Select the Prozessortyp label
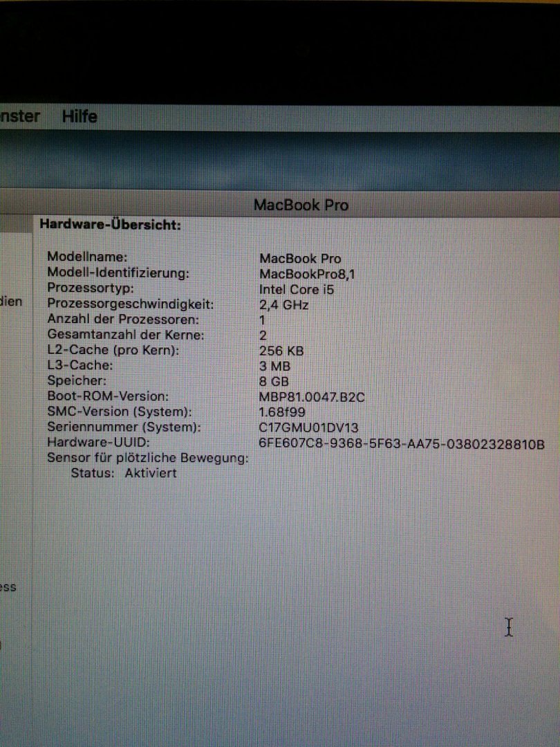The height and width of the screenshot is (747, 560). pos(91,288)
